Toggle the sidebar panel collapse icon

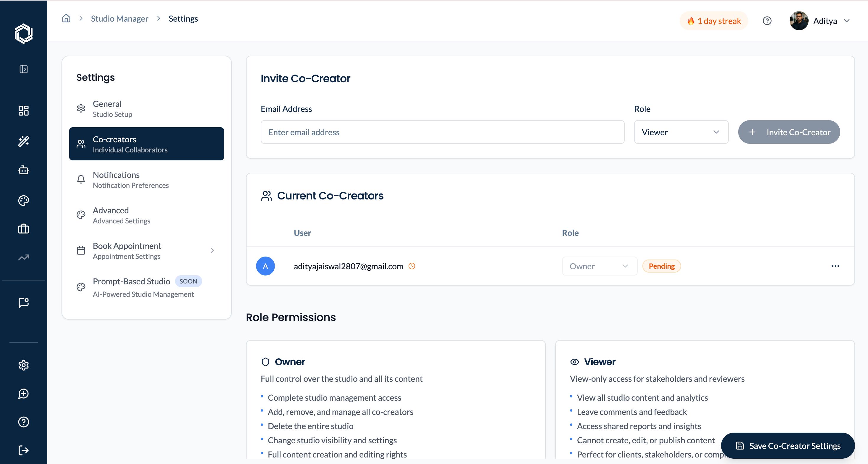[x=24, y=69]
